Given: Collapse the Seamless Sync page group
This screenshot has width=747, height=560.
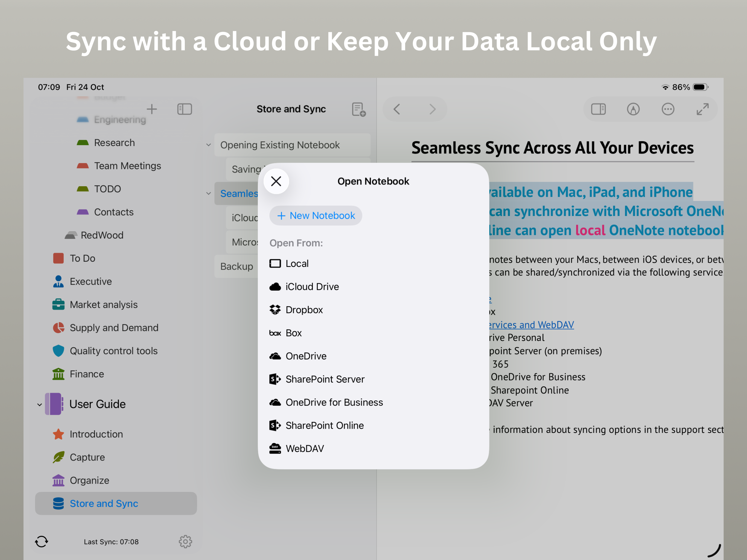Looking at the screenshot, I should (208, 194).
